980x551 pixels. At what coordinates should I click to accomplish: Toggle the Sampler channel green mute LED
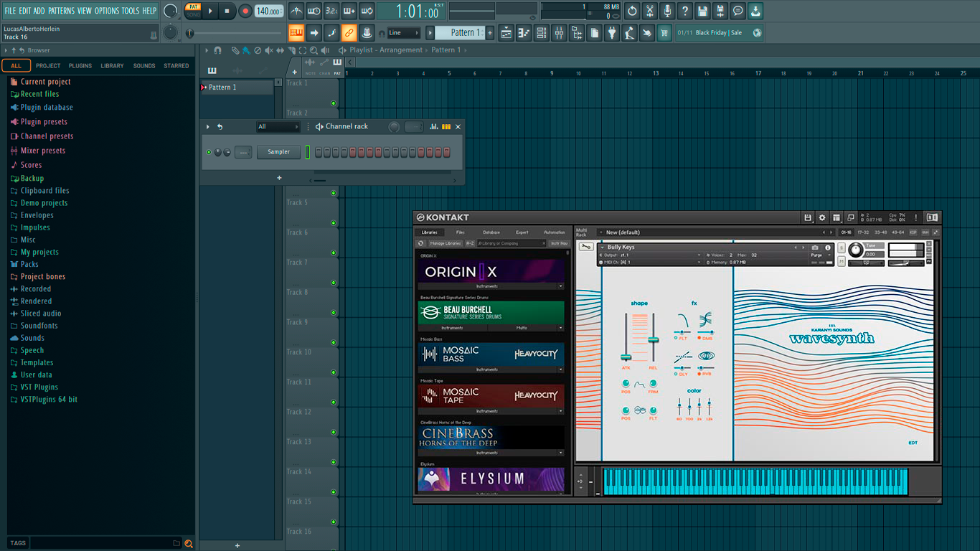tap(209, 152)
